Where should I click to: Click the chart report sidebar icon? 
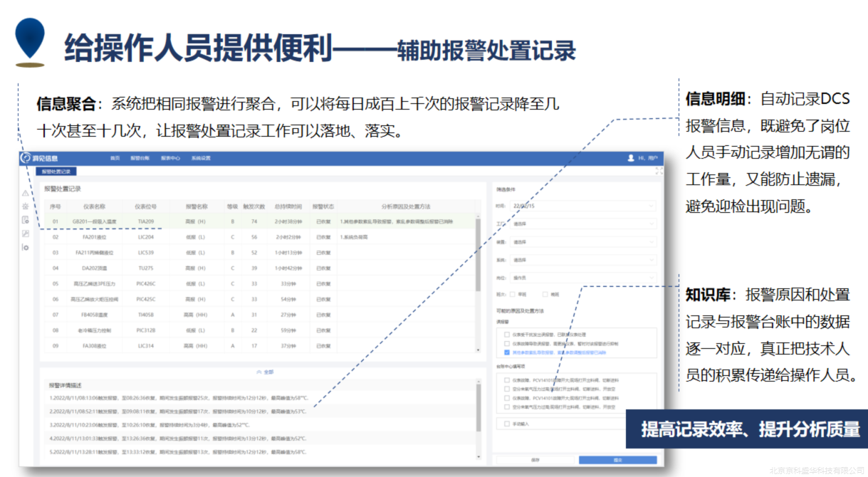(x=26, y=234)
